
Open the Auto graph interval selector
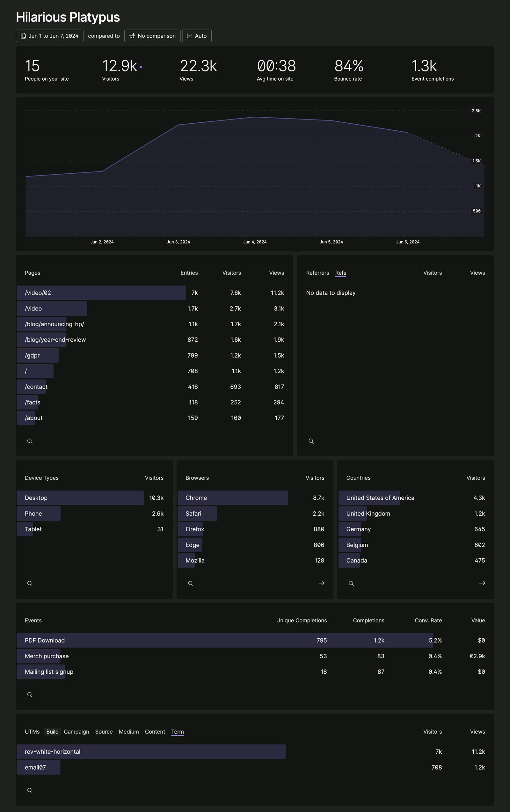[197, 36]
